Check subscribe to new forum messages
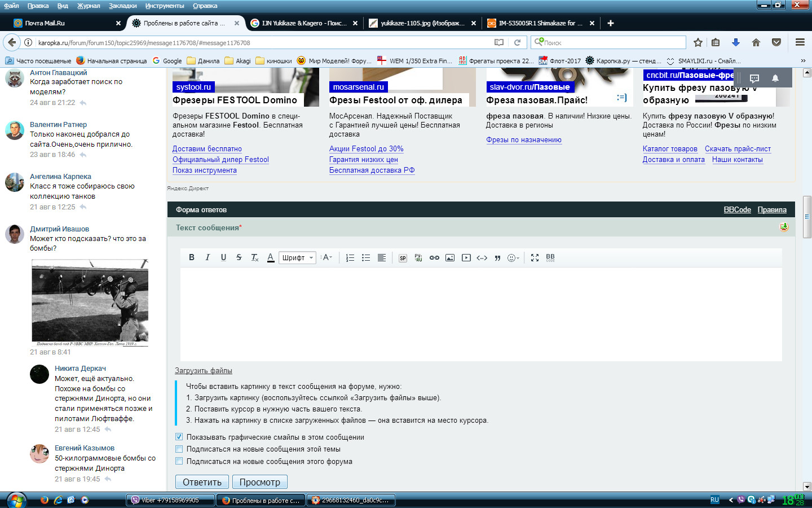812x508 pixels. coord(179,461)
